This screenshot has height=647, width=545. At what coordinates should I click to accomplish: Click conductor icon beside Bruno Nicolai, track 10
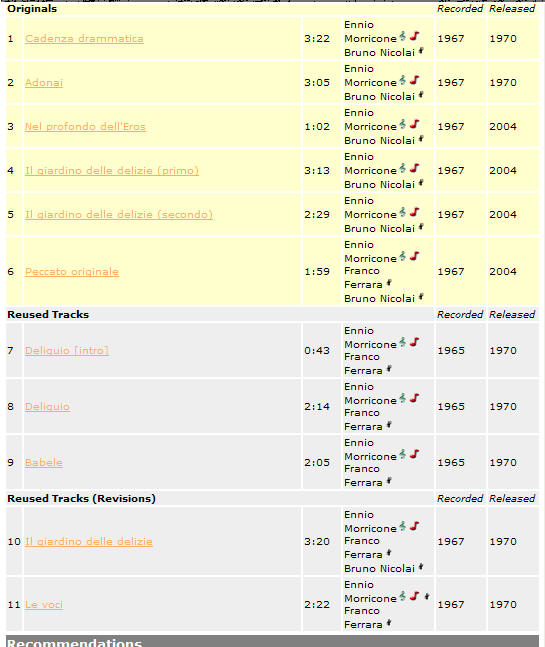click(x=421, y=567)
